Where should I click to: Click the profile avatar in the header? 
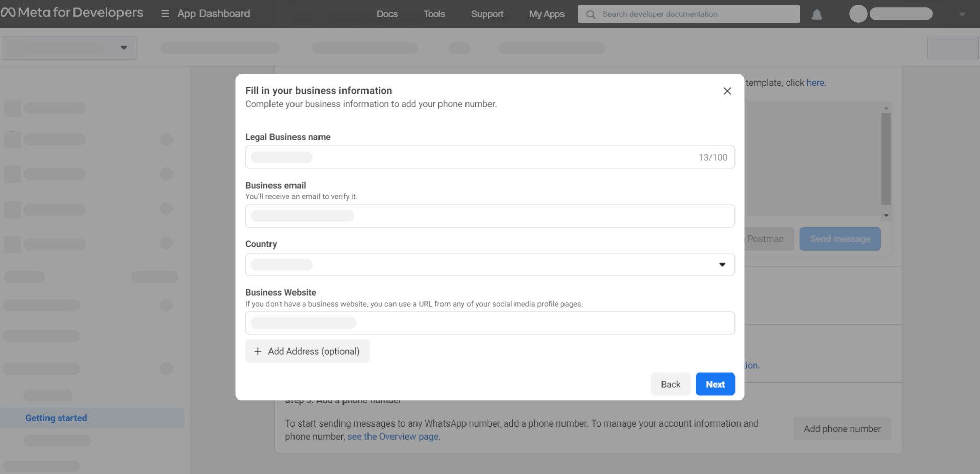(x=857, y=14)
